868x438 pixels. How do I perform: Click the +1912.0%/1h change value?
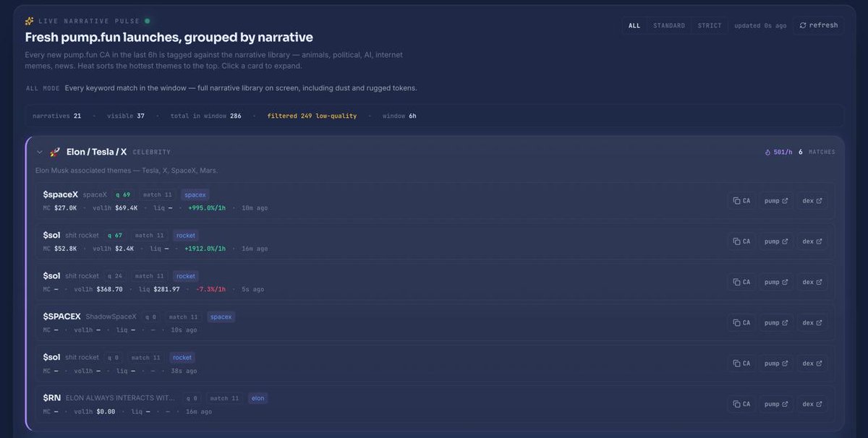[205, 249]
